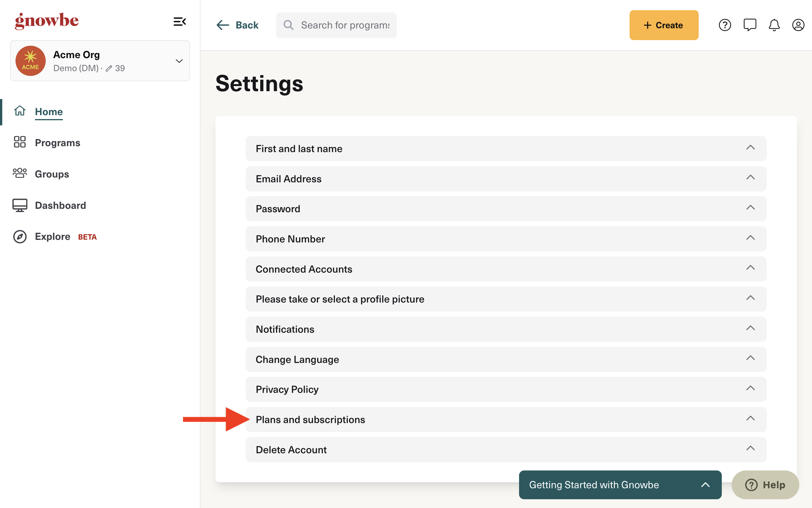Expand Email Address section
The height and width of the screenshot is (508, 812).
pyautogui.click(x=506, y=179)
